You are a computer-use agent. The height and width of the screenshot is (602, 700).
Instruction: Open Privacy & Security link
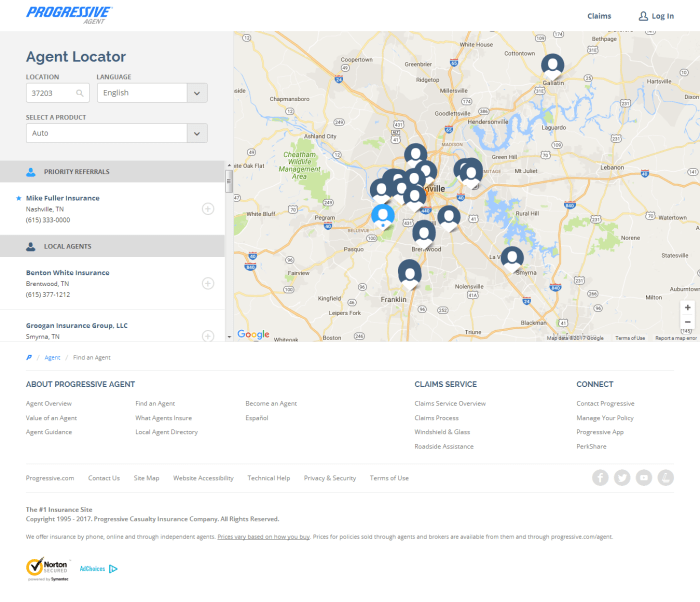[x=330, y=478]
